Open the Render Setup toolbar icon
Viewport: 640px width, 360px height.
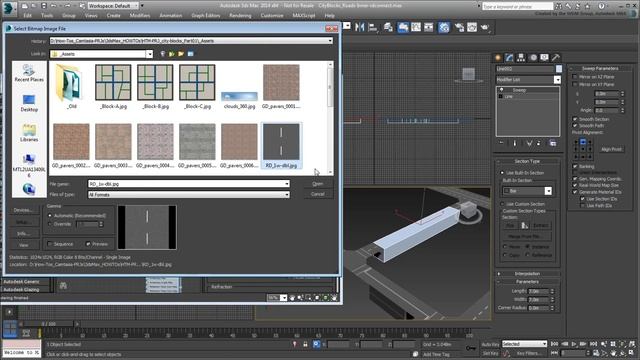[x=459, y=27]
